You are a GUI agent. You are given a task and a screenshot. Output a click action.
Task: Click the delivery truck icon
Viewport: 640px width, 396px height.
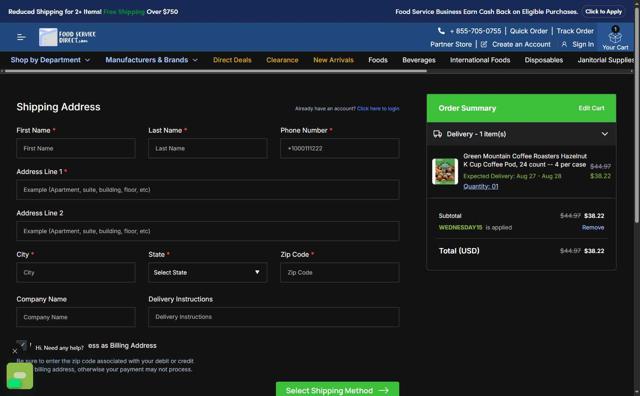coord(438,134)
